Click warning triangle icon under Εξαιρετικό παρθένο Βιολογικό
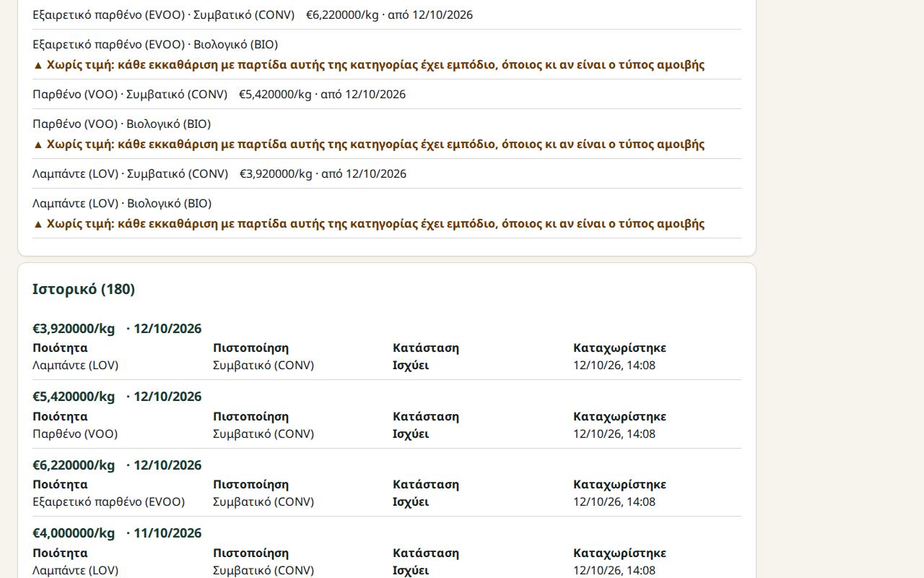This screenshot has height=578, width=924. pos(38,65)
